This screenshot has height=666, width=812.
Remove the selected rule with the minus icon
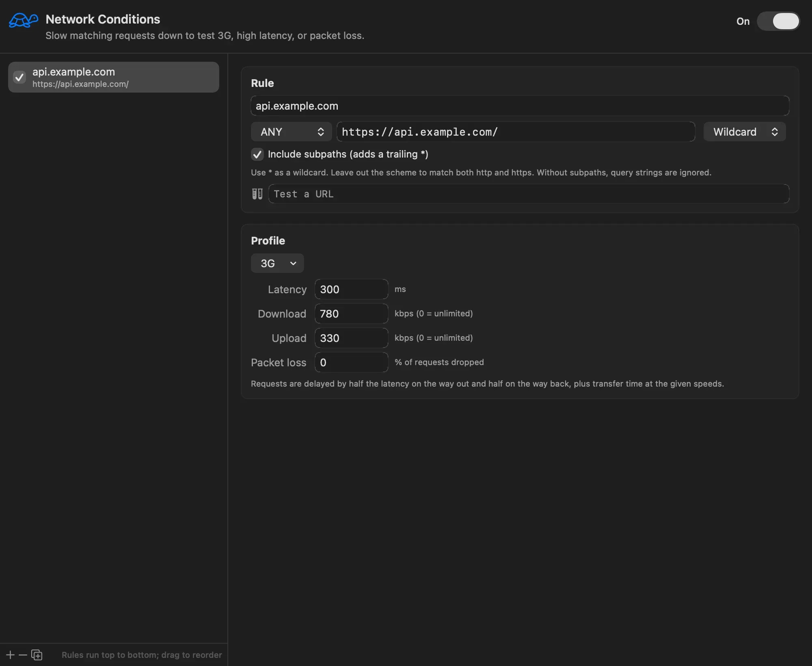click(23, 655)
